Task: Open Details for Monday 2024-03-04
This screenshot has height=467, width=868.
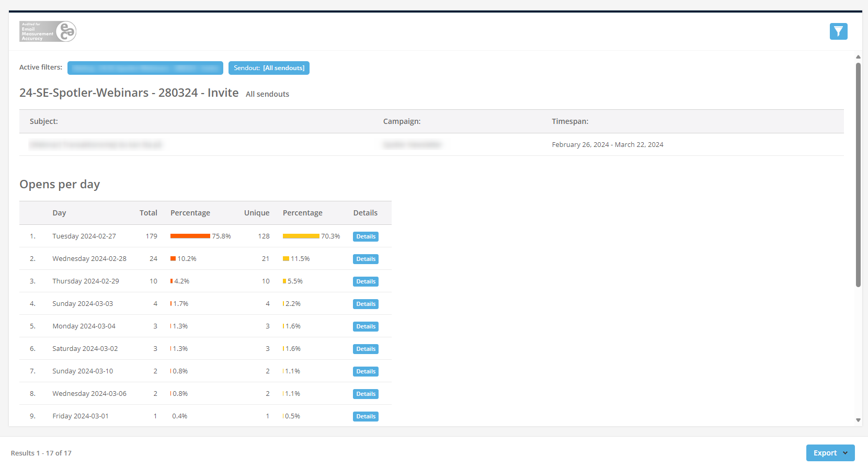Action: pyautogui.click(x=366, y=326)
